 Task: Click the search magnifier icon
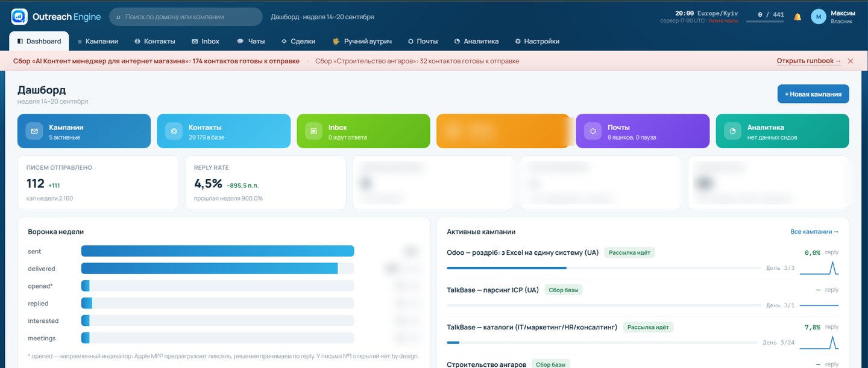point(119,17)
